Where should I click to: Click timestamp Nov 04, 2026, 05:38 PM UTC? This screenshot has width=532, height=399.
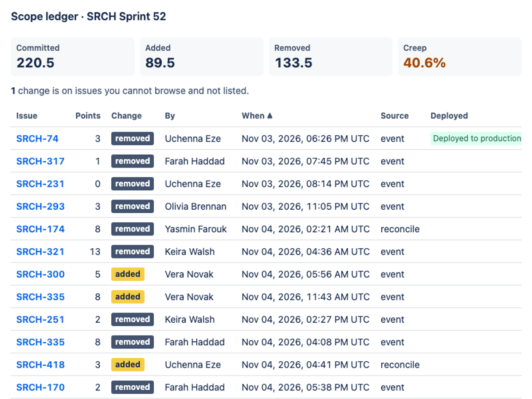tap(305, 387)
